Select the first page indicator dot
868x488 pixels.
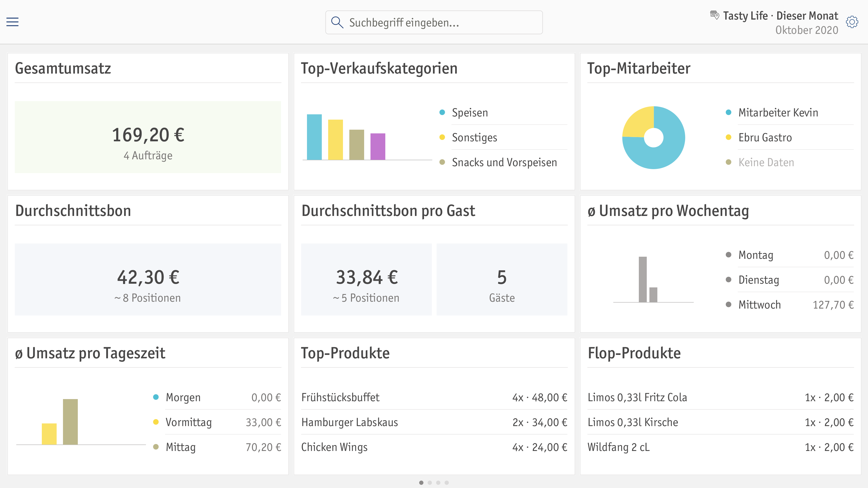point(421,483)
